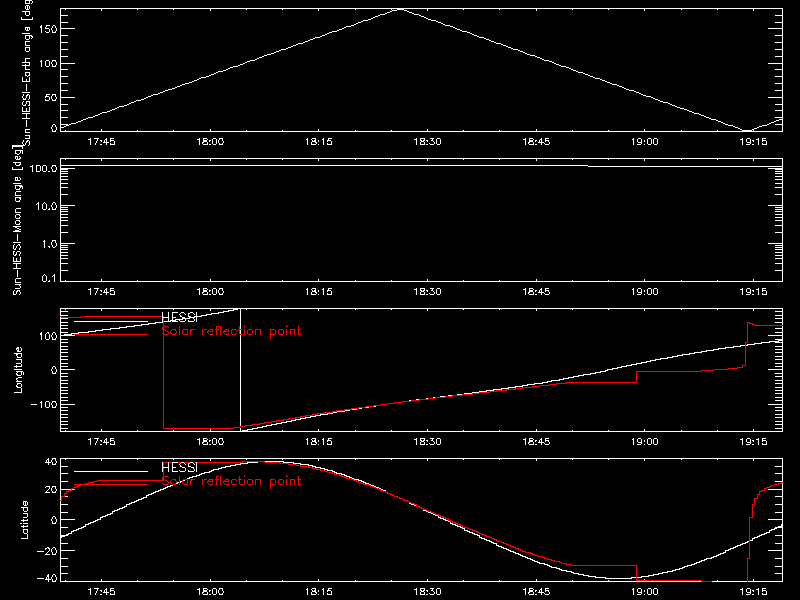Click red legend line in Latitude plot
The image size is (800, 600).
(x=111, y=484)
